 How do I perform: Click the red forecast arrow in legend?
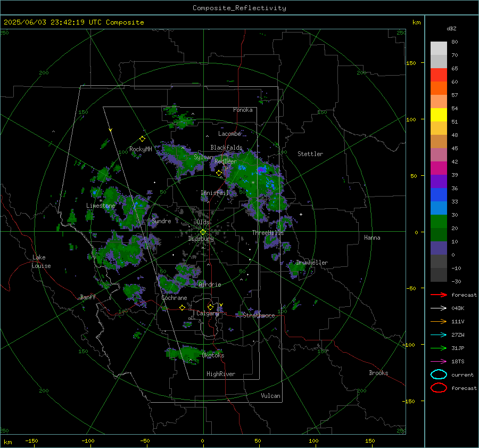(x=439, y=295)
